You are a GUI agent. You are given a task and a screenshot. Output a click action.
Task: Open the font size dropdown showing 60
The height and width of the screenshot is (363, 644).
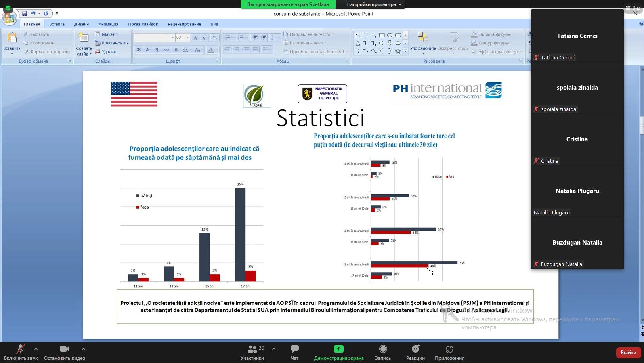coord(187,37)
